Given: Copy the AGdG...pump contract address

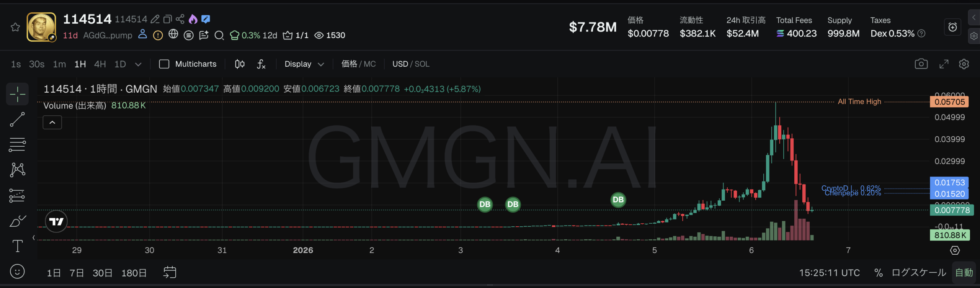Looking at the screenshot, I should click(x=108, y=35).
